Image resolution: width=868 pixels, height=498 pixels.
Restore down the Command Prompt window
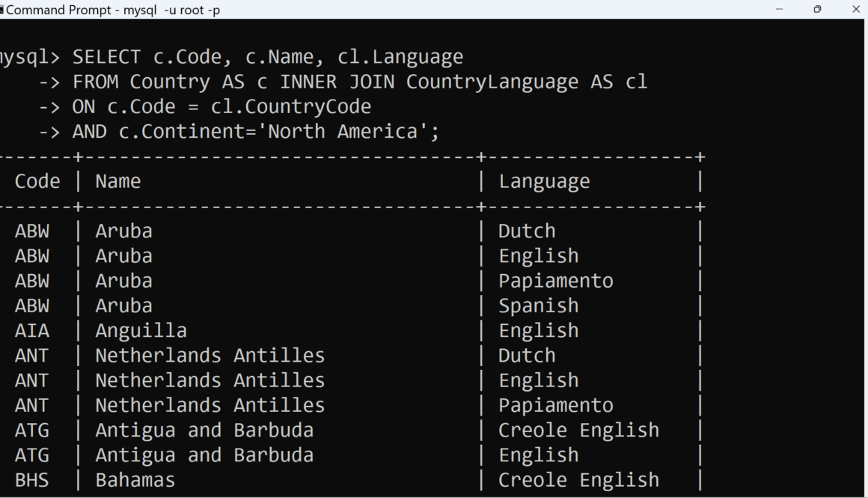pos(817,10)
